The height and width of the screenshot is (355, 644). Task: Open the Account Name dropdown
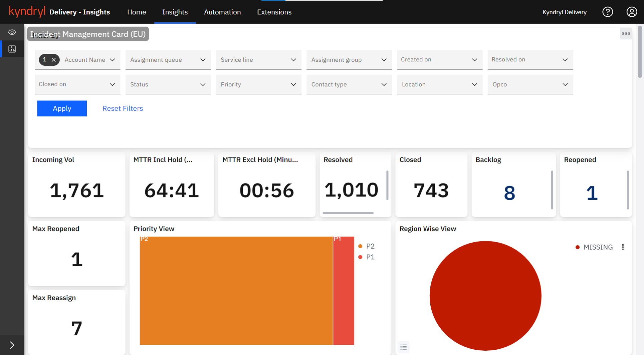(77, 60)
